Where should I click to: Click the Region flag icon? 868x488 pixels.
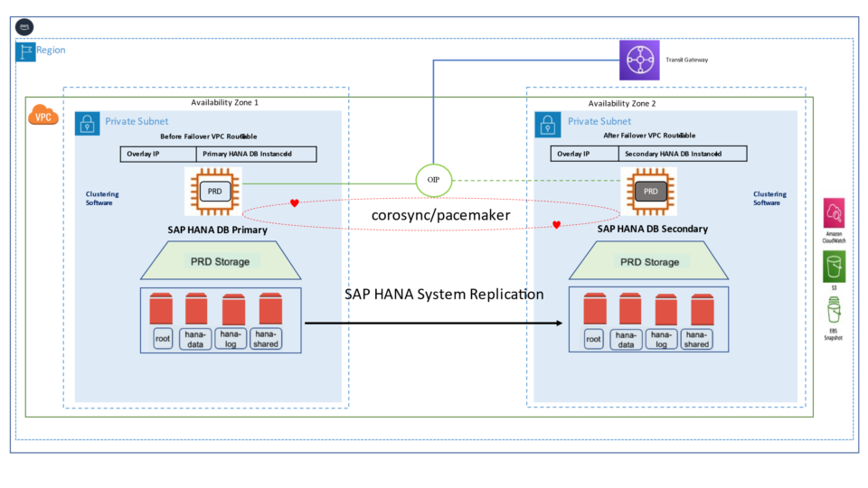(x=25, y=51)
